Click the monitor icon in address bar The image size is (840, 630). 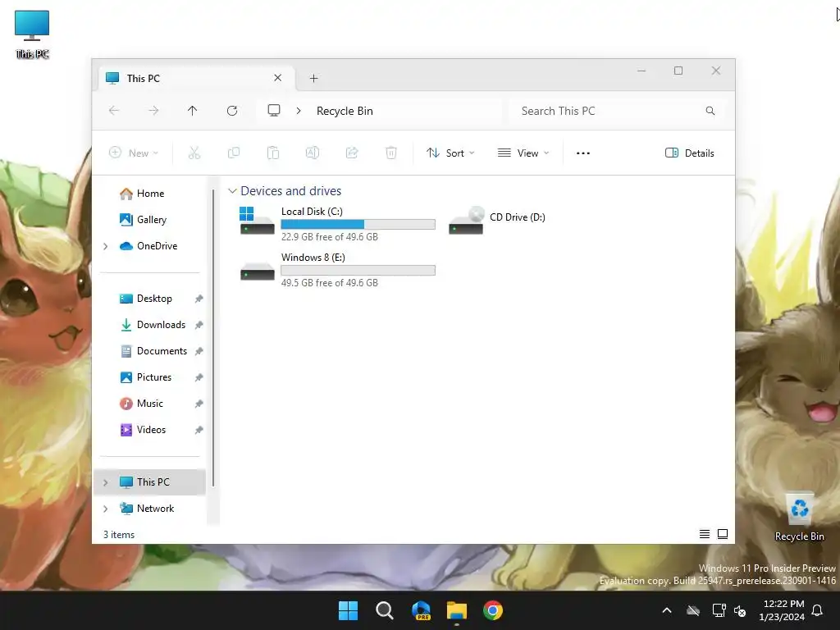coord(274,111)
